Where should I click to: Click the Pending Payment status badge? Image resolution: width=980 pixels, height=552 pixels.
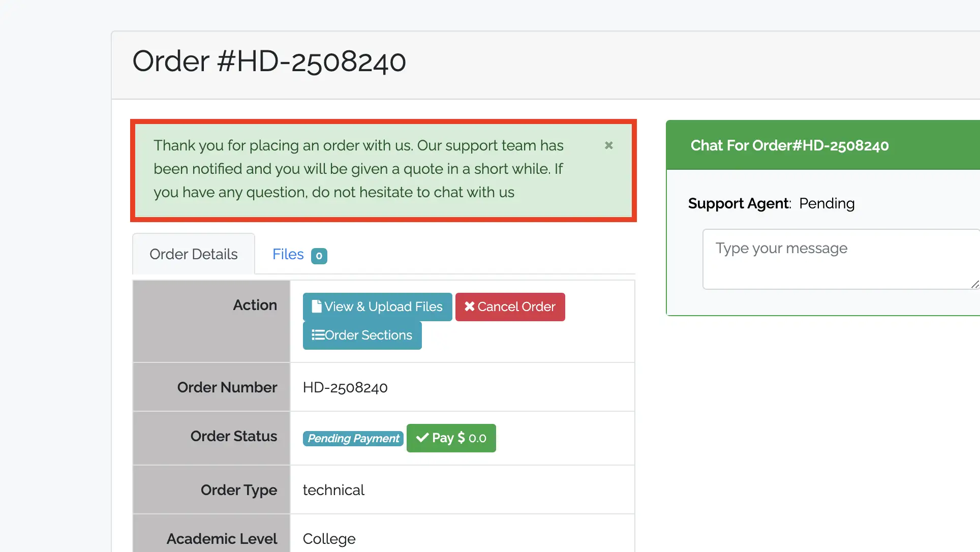353,438
